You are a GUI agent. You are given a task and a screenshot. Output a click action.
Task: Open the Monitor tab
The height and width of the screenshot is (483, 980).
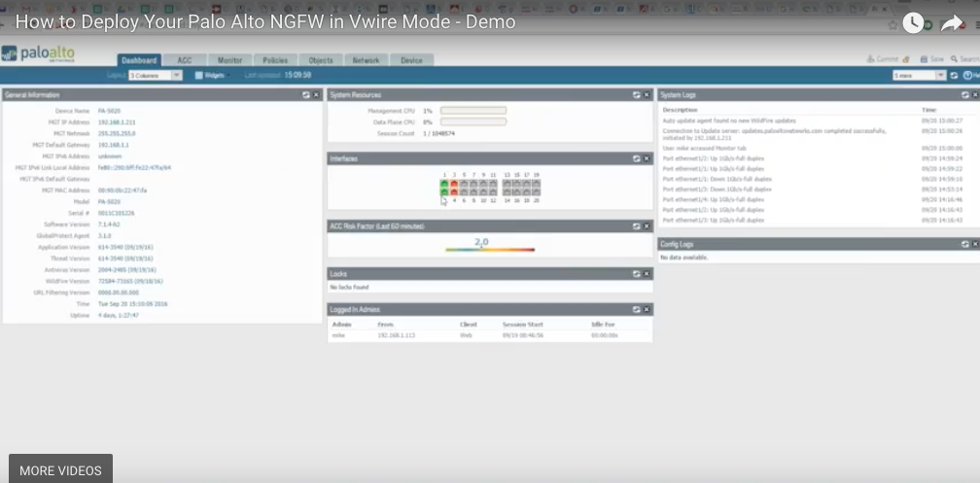[x=230, y=60]
